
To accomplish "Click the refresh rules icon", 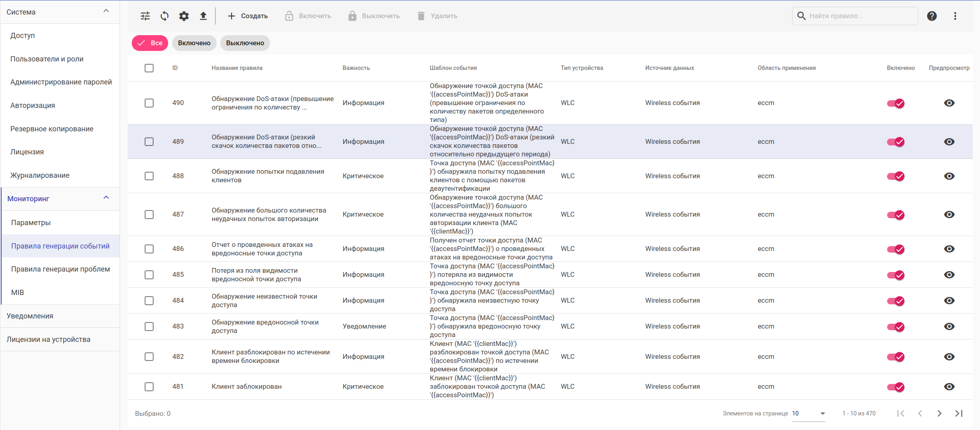I will pyautogui.click(x=164, y=16).
